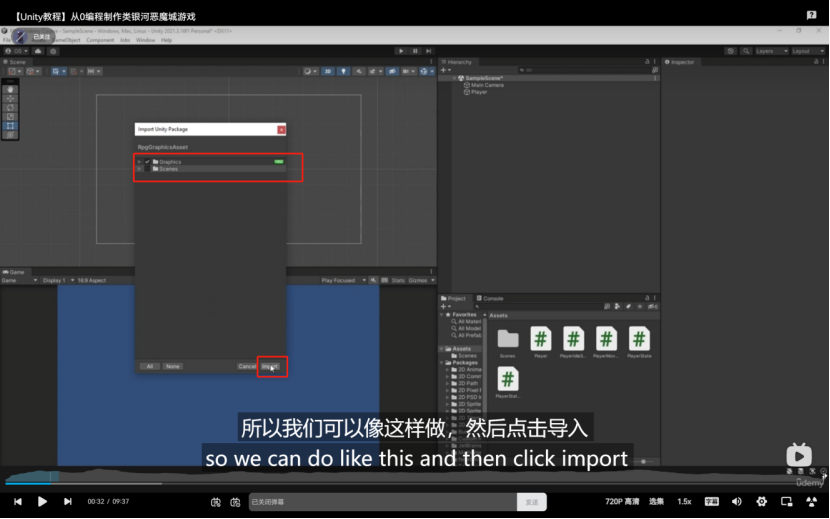
Task: Open Play Focused dropdown in Game view
Action: pyautogui.click(x=343, y=280)
